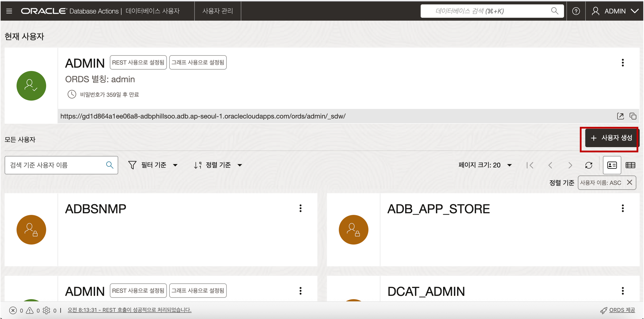Click the ADBSNMP locked user avatar

31,230
